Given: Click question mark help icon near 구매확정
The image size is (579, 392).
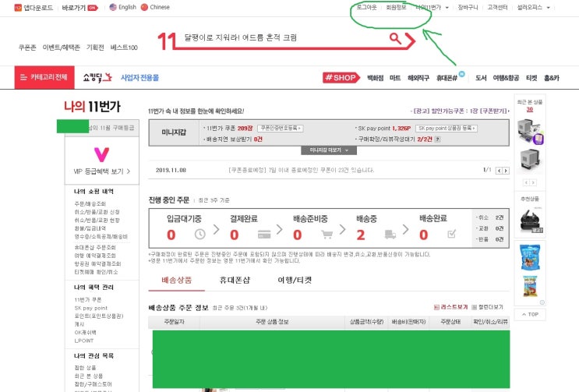Looking at the screenshot, I should (438, 139).
